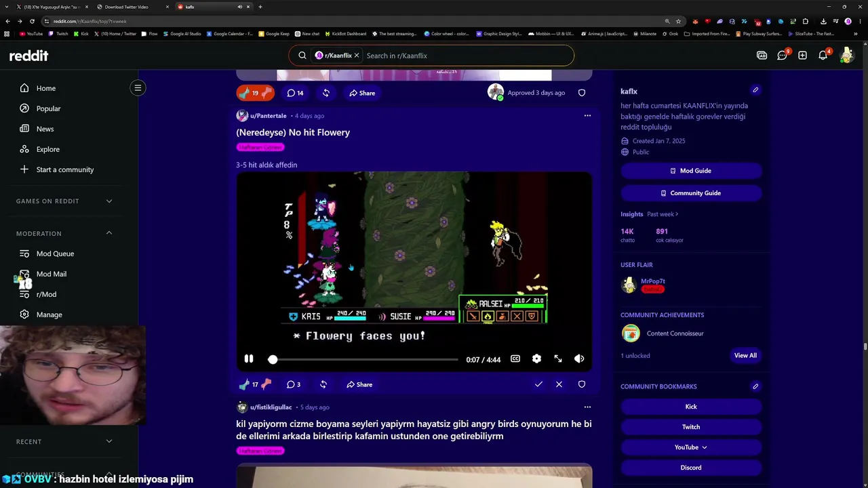Remove r/Kaanflix search scope
This screenshot has height=488, width=868.
pos(357,56)
